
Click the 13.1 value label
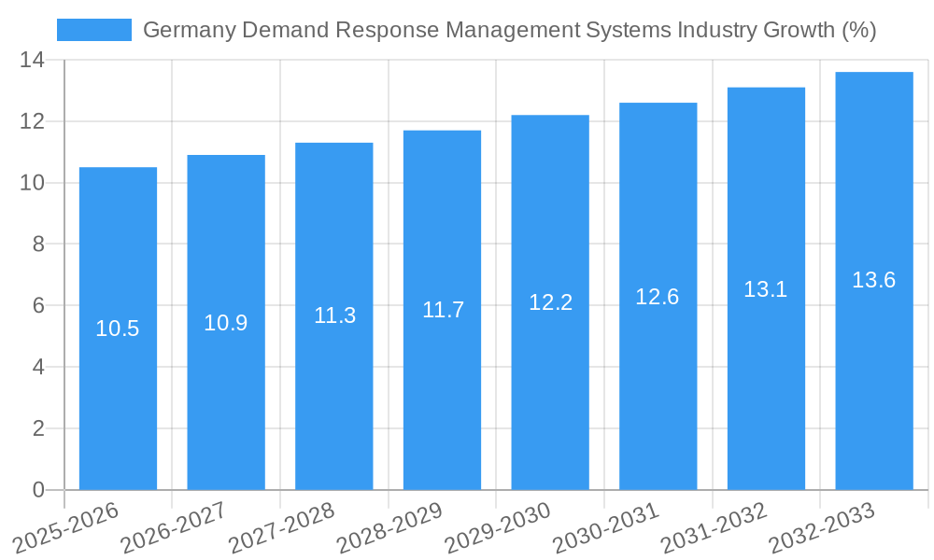click(x=766, y=288)
